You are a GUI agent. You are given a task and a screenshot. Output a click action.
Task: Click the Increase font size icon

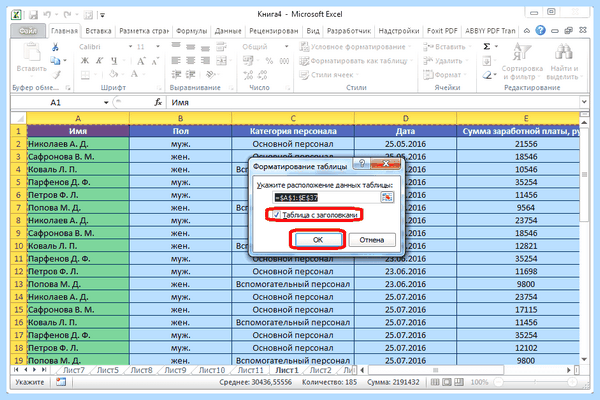tap(141, 60)
